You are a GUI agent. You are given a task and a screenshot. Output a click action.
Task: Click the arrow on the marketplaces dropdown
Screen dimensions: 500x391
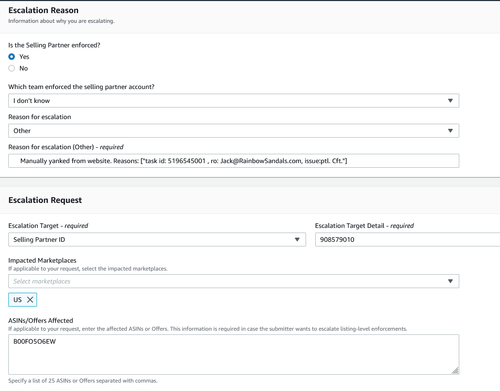[x=450, y=281]
